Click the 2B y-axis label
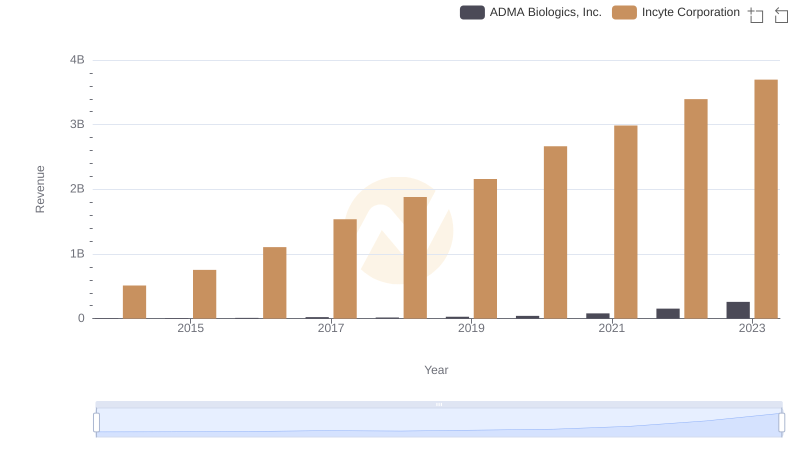800x461 pixels. pyautogui.click(x=77, y=189)
